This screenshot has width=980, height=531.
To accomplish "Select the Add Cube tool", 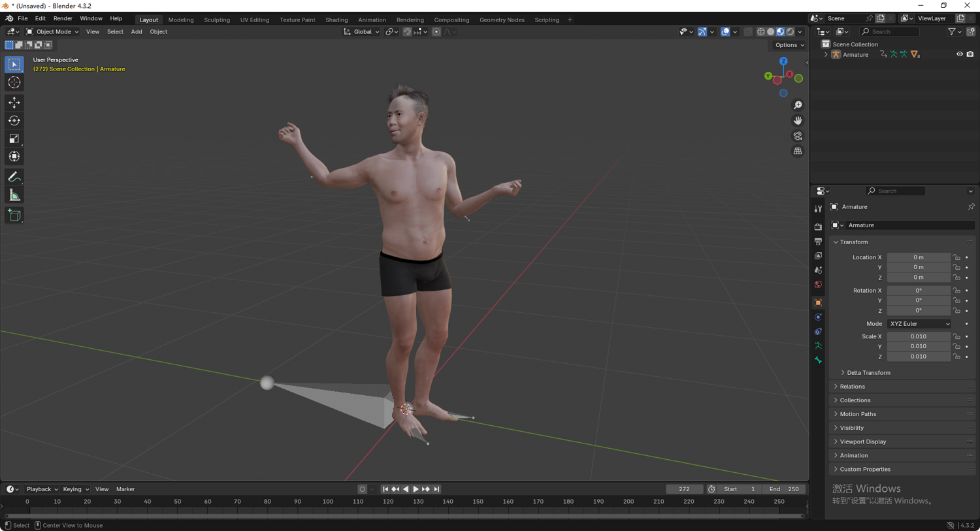I will [x=14, y=216].
